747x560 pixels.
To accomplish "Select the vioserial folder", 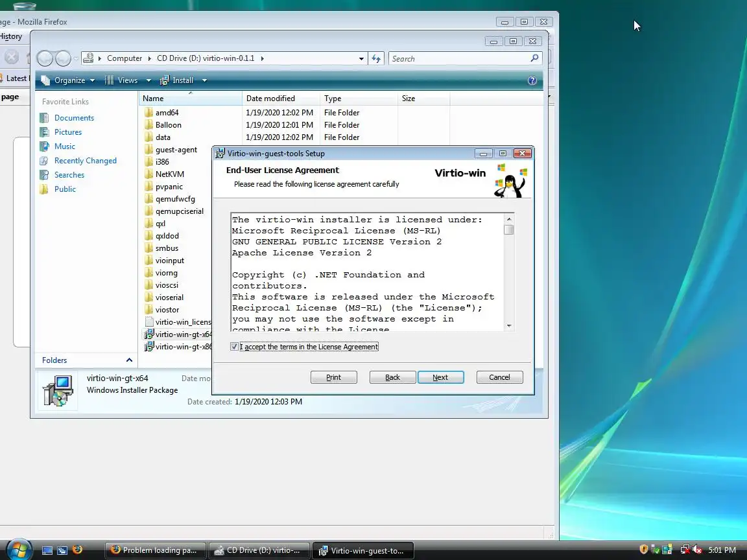I will [x=169, y=297].
